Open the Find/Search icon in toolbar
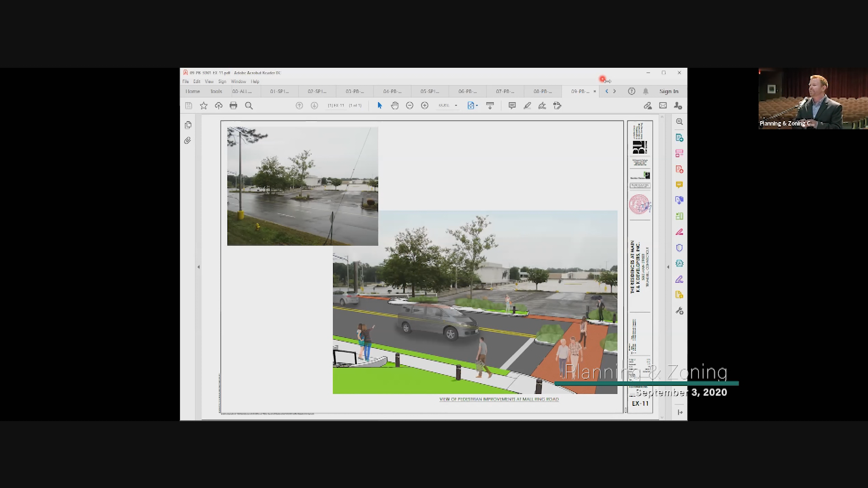 click(x=249, y=105)
